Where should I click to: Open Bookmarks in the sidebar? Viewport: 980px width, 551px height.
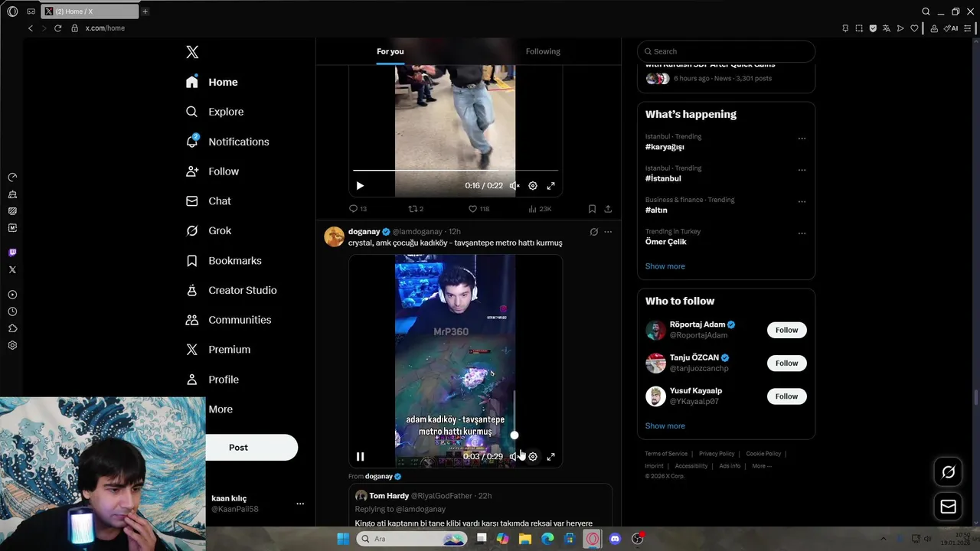(224, 261)
